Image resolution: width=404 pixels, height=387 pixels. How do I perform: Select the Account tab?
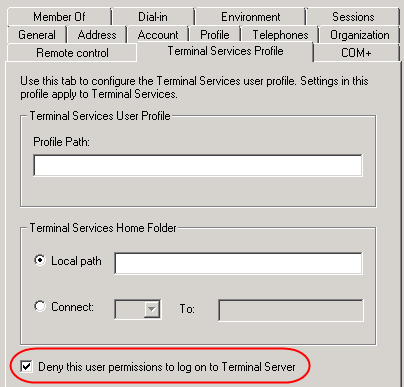pos(158,35)
